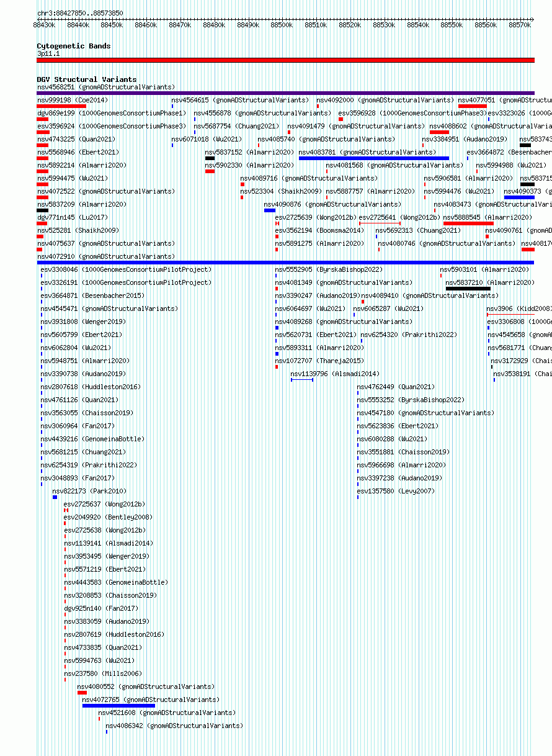Open esv3664871 (Besenbacher2015)
Image resolution: width=552 pixels, height=756 pixels.
point(92,295)
